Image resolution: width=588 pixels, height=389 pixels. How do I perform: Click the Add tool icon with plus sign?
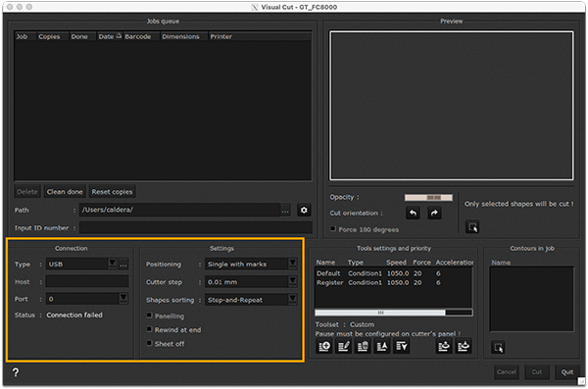[324, 346]
